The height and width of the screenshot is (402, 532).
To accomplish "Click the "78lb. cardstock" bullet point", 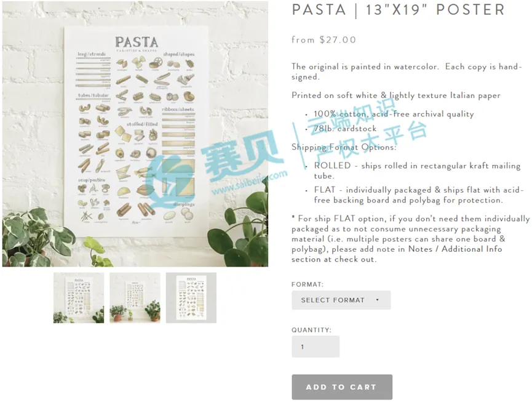I will coord(345,129).
